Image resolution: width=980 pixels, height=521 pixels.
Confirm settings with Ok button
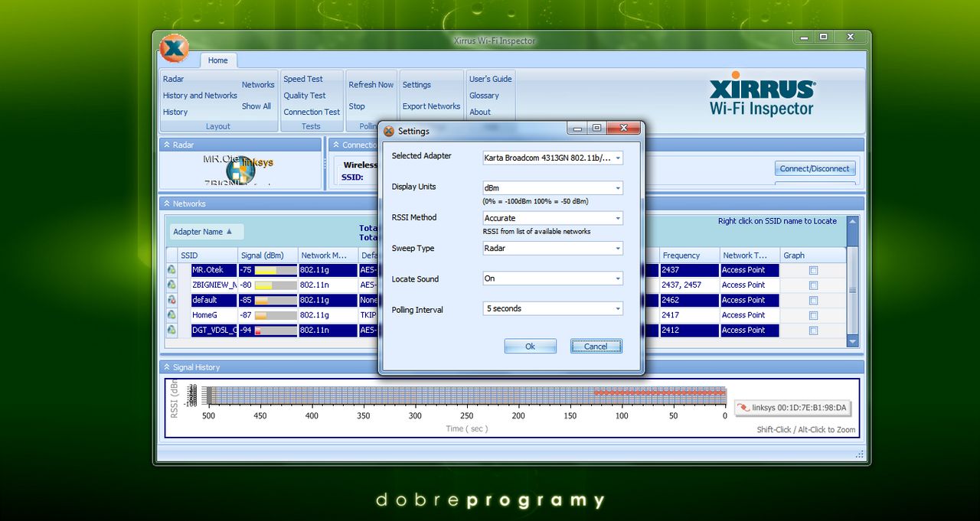[x=530, y=347]
